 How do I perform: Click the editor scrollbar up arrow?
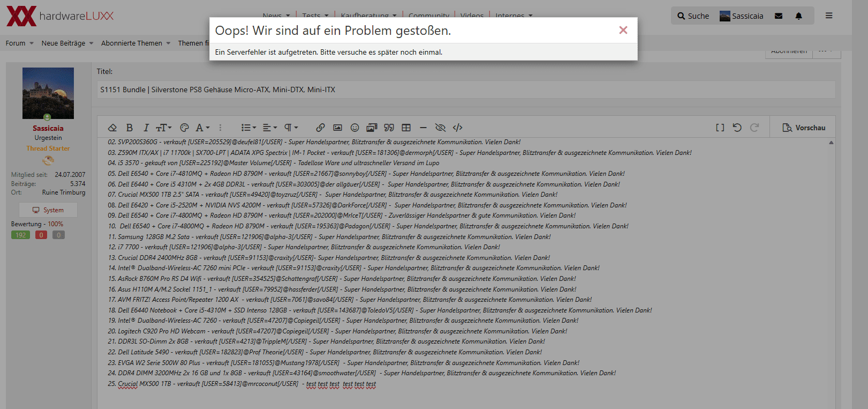[831, 143]
